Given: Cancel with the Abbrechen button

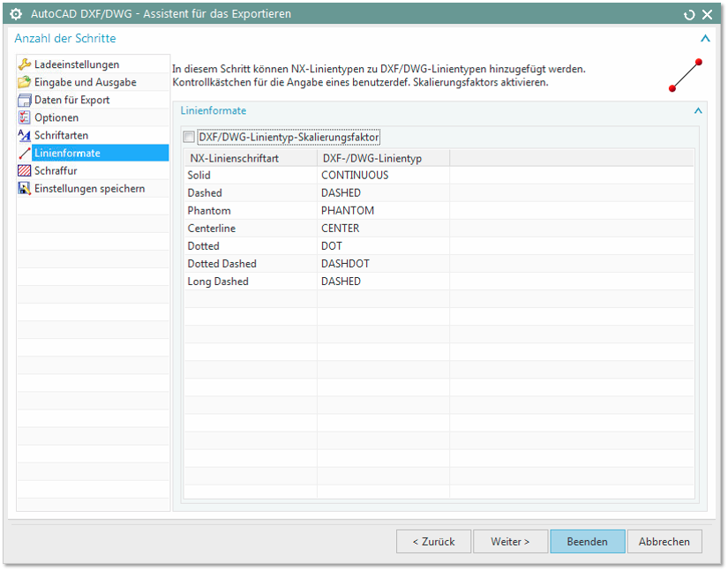Looking at the screenshot, I should tap(664, 541).
